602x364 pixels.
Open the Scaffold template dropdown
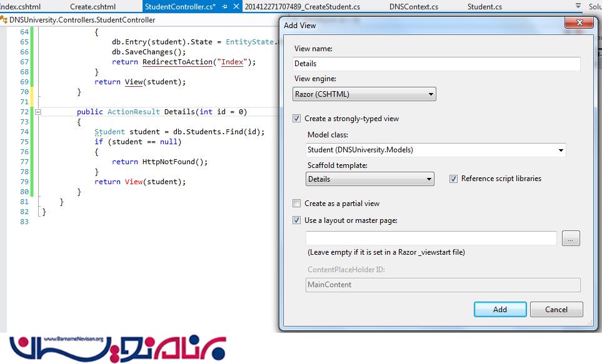click(369, 179)
